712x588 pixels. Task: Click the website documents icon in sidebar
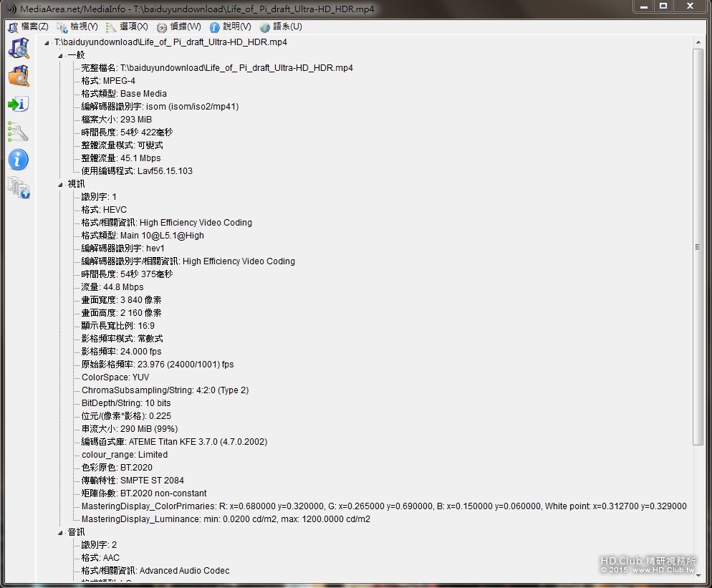coord(19,188)
